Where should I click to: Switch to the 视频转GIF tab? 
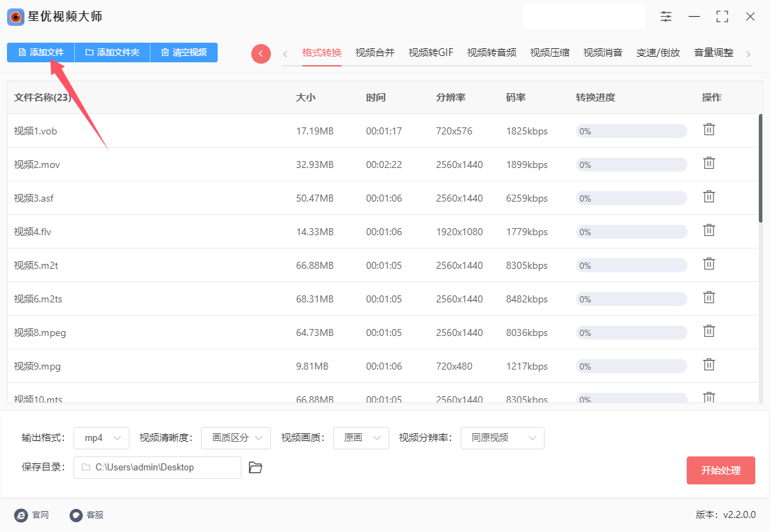(x=430, y=52)
